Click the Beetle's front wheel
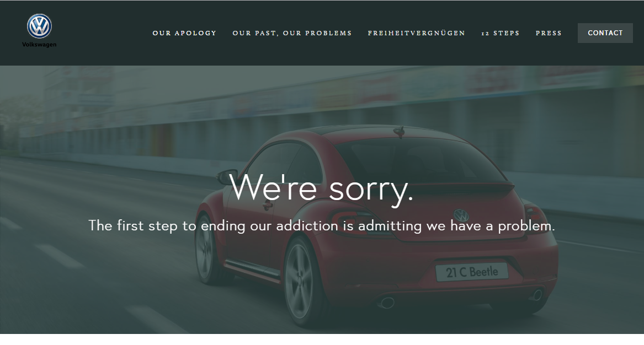644x345 pixels. (x=205, y=251)
